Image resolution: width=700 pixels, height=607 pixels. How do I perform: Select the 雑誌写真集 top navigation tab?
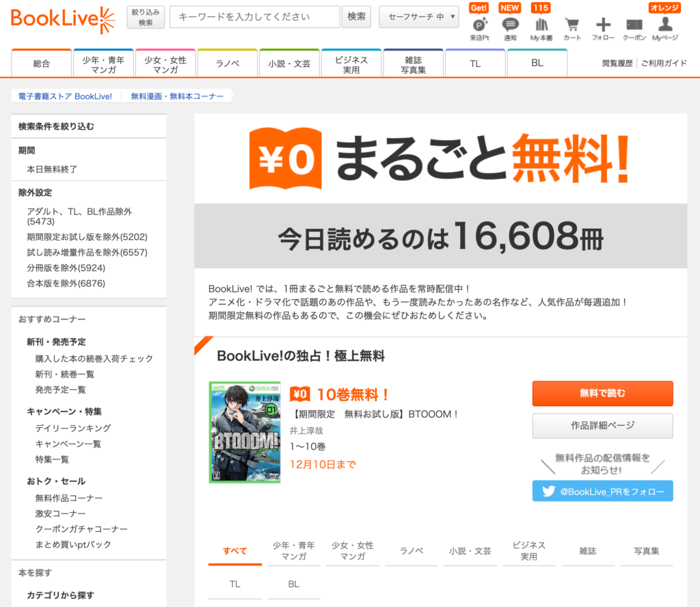point(414,64)
